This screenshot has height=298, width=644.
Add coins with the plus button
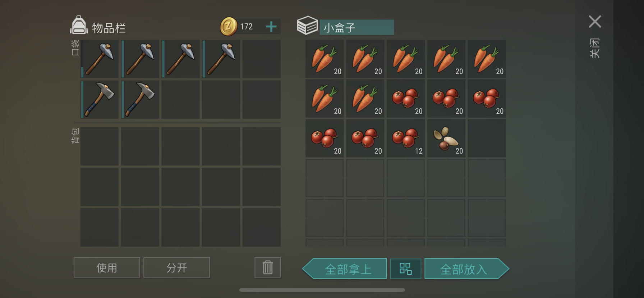tap(271, 26)
